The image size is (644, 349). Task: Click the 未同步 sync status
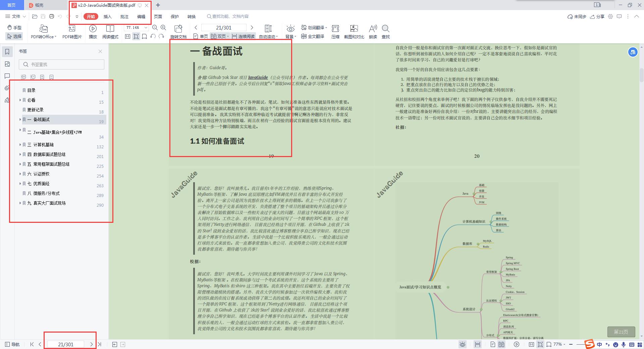[x=577, y=16]
